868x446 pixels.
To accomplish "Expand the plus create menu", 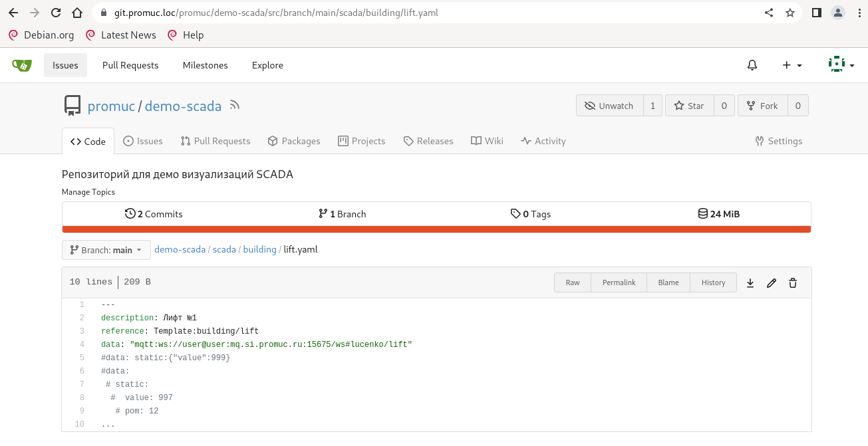I will pos(792,65).
